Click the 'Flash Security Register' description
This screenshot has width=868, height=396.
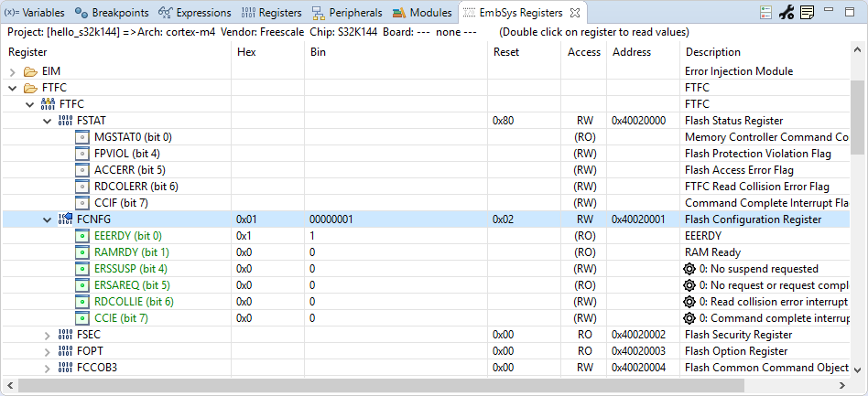coord(739,335)
